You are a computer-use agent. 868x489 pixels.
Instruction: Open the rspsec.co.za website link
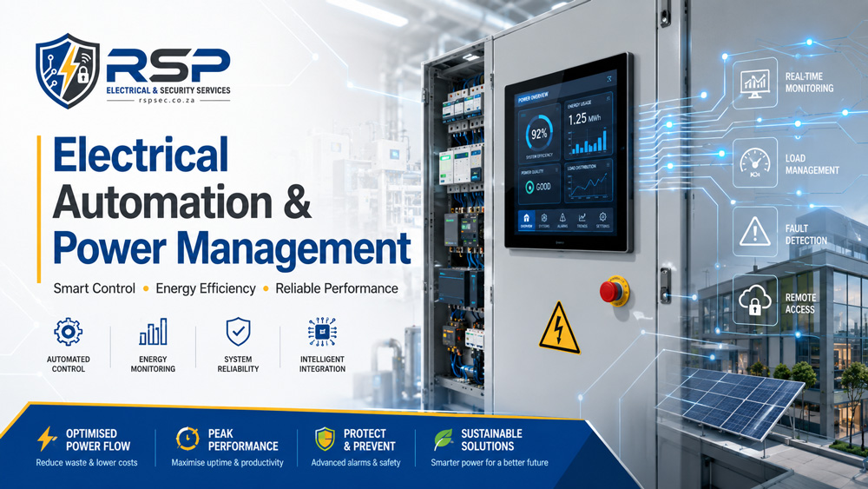pyautogui.click(x=167, y=101)
